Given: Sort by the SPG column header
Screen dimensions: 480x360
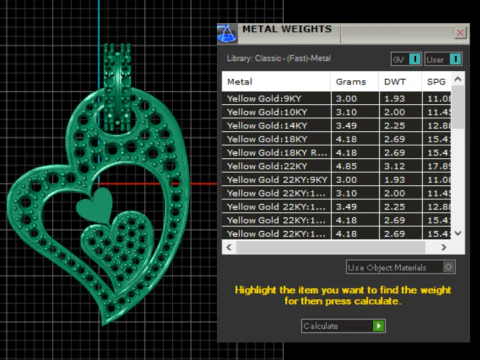Looking at the screenshot, I should [x=436, y=82].
